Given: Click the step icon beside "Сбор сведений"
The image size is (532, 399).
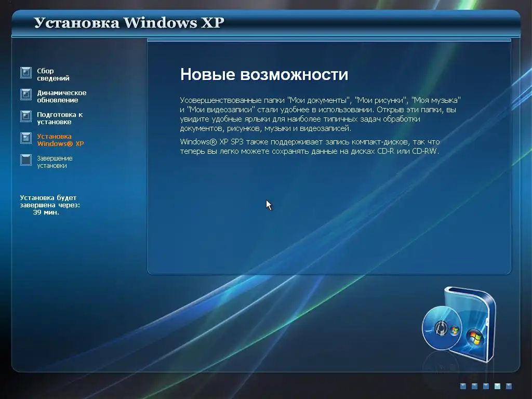Looking at the screenshot, I should click(x=26, y=73).
